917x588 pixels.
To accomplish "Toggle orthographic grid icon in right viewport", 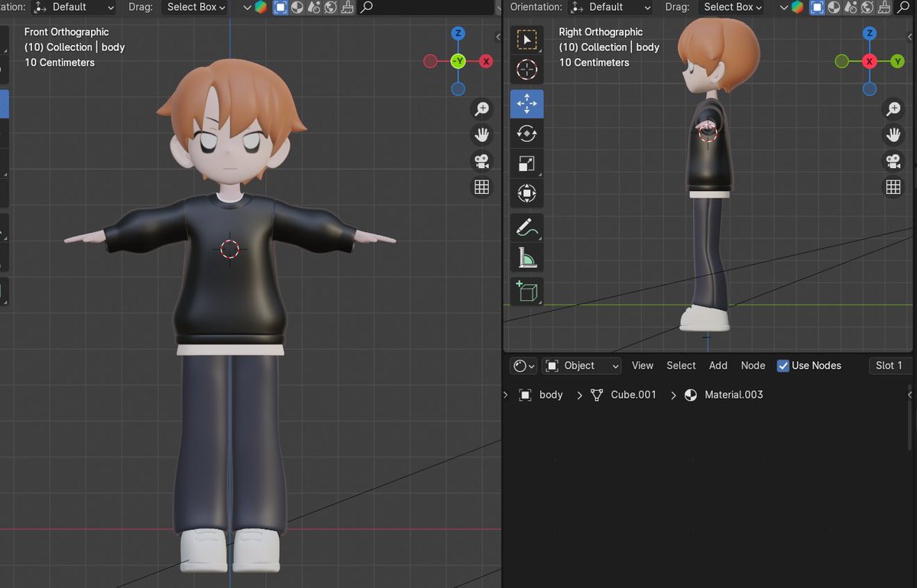I will 893,187.
